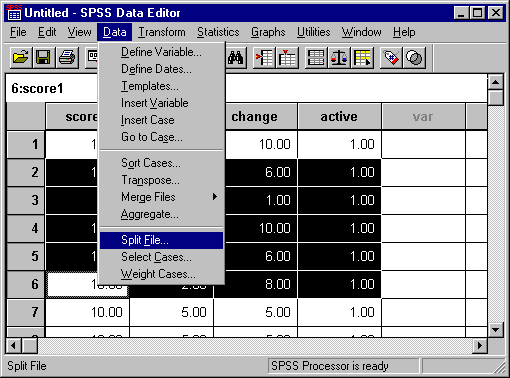Choose Sort Cases... from the menu
Screen dimensions: 510x378
[x=161, y=163]
